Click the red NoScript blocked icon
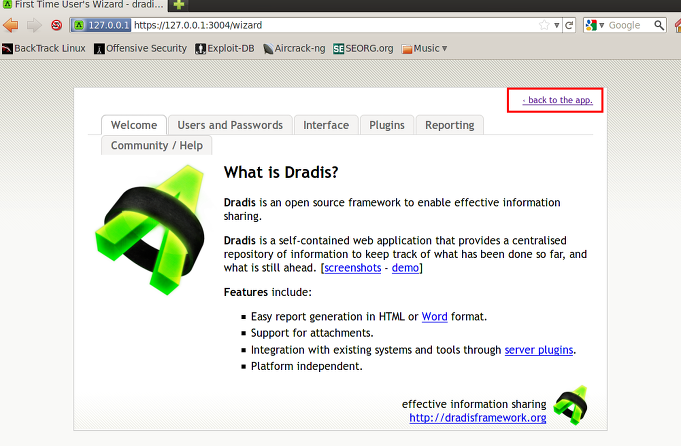Viewport: 681px width, 446px height. pos(56,25)
